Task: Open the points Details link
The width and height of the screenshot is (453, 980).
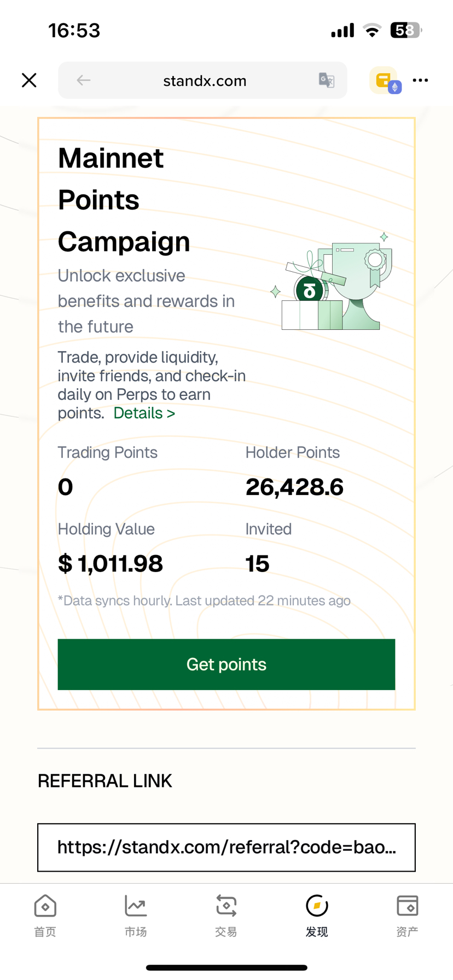Action: point(144,413)
